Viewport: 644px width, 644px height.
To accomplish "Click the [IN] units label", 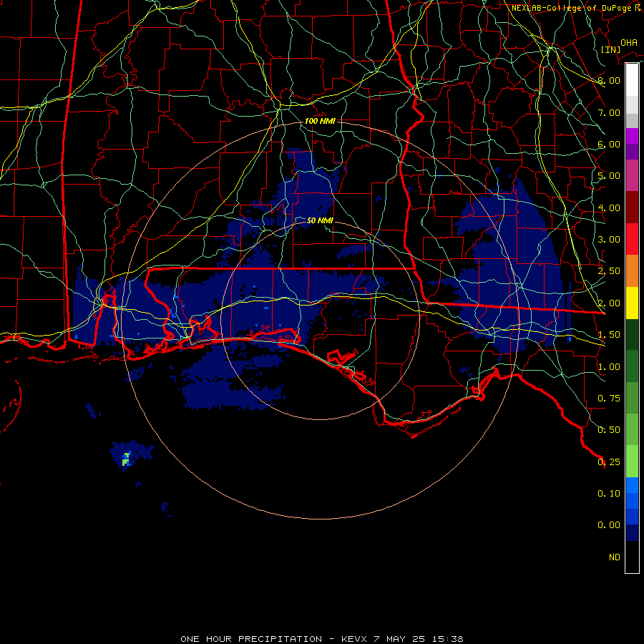I will coord(610,49).
